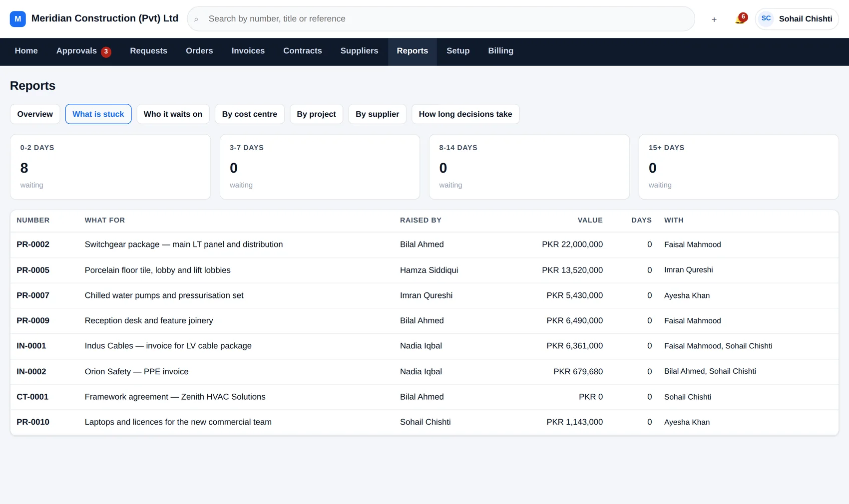The image size is (849, 504).
Task: Click the search magnifier icon
Action: click(x=196, y=19)
